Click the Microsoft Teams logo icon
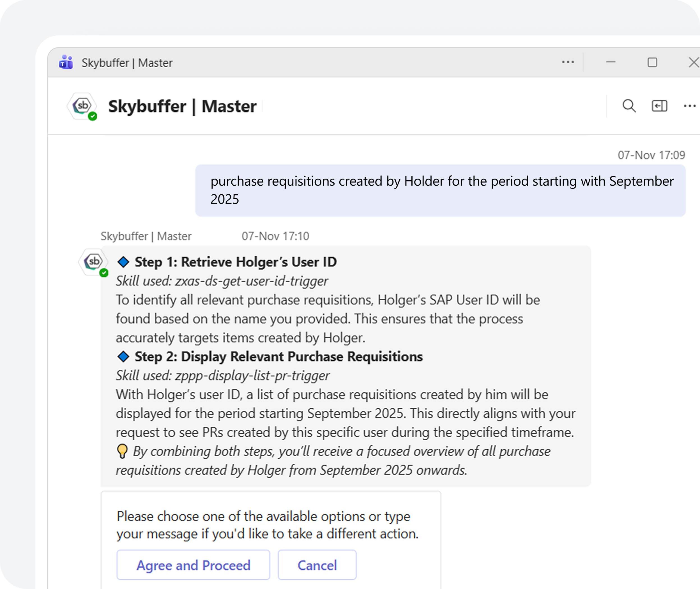Screen dimensions: 700x589 pyautogui.click(x=66, y=63)
